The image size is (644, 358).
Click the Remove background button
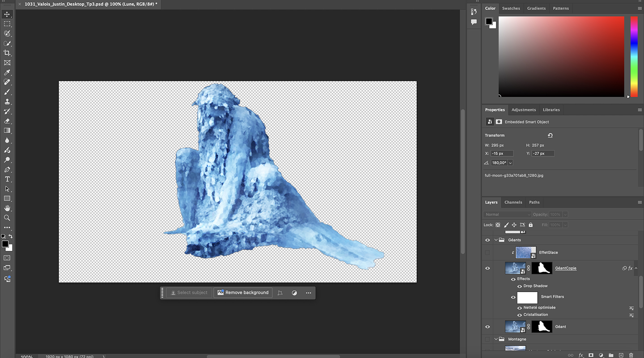[x=243, y=293]
